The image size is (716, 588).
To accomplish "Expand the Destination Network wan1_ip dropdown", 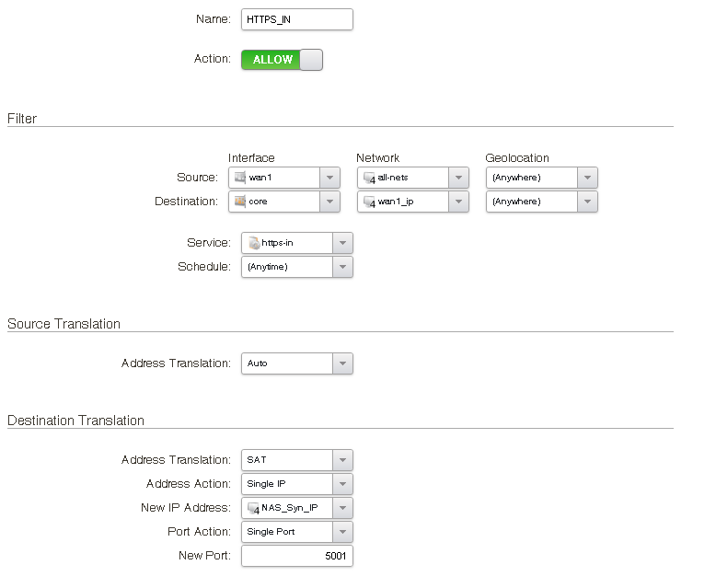I will coord(459,202).
